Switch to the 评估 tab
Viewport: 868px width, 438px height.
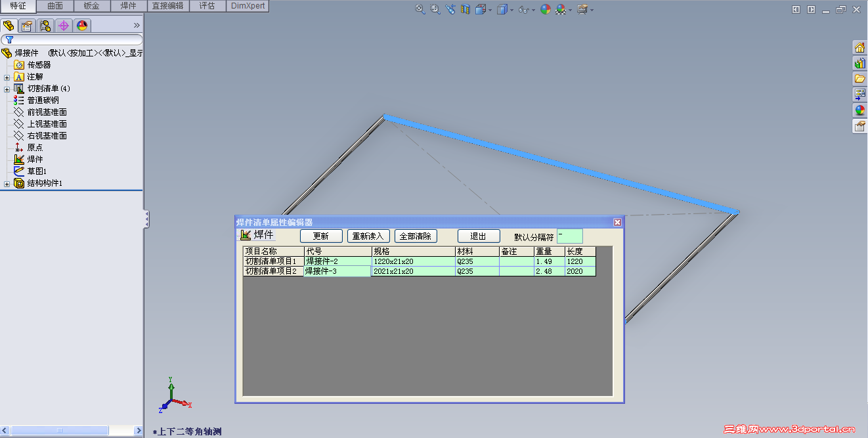tap(207, 6)
